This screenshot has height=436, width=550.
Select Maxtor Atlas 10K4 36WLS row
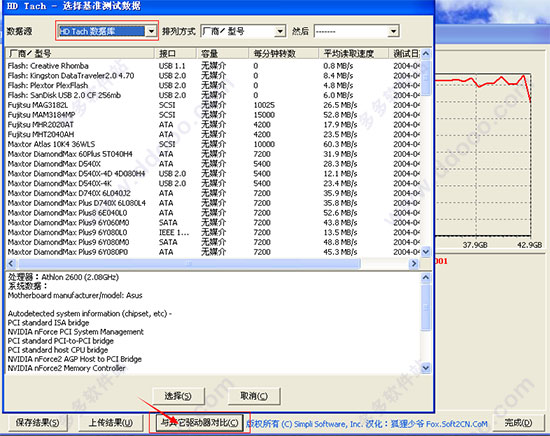tap(213, 144)
